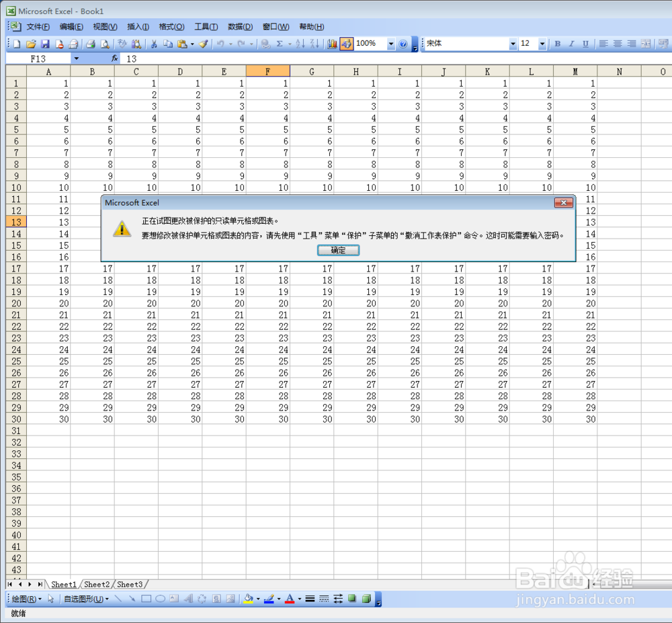Toggle Italic formatting
Viewport: 672px width, 623px height.
click(x=572, y=44)
